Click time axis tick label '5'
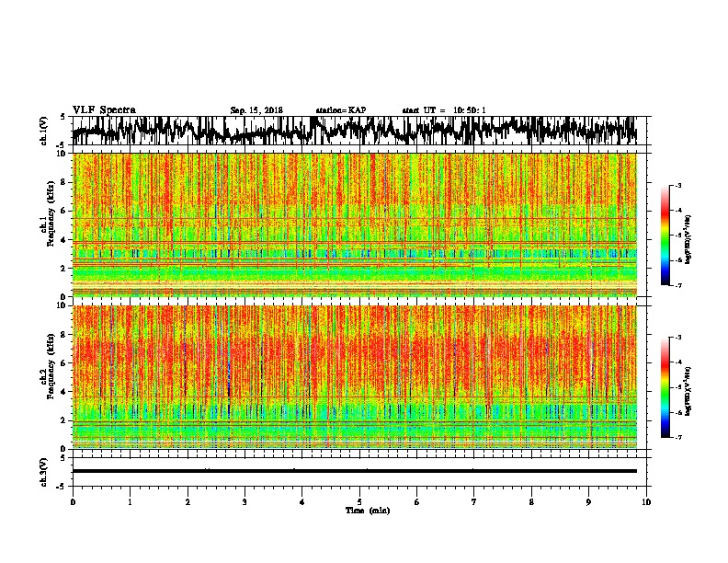Viewport: 728px width, 563px height. 359,502
